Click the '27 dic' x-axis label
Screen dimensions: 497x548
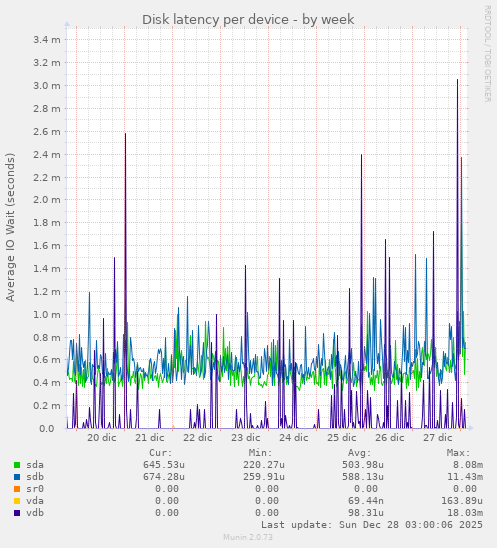click(x=438, y=438)
